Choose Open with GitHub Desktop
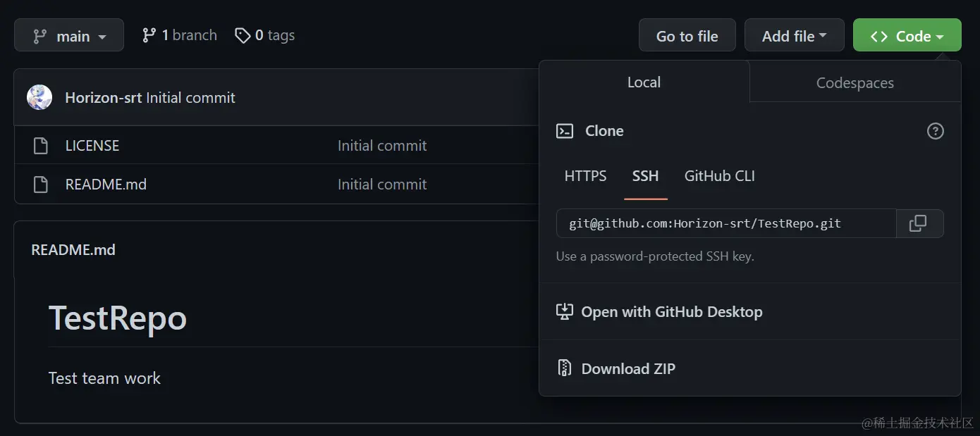 click(x=671, y=312)
